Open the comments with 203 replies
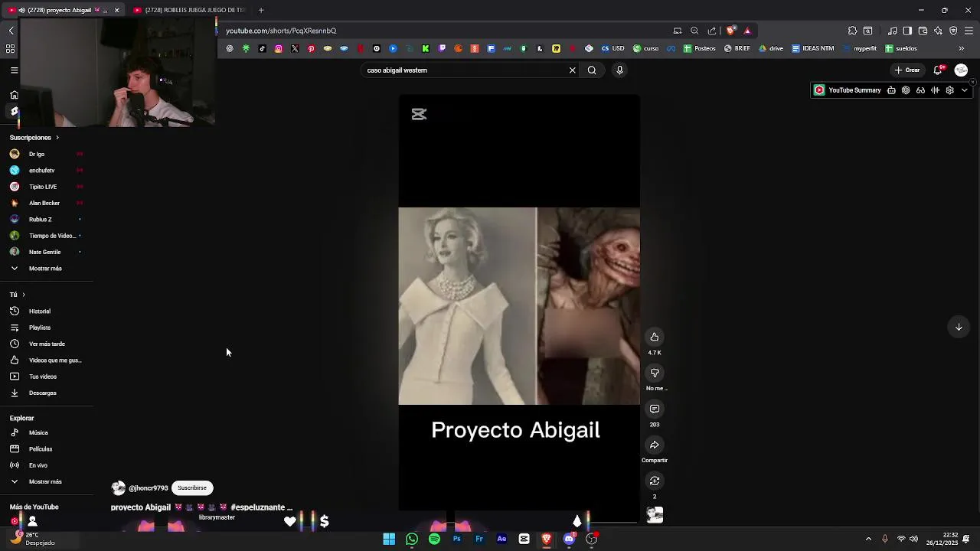The width and height of the screenshot is (980, 551). pos(655,409)
